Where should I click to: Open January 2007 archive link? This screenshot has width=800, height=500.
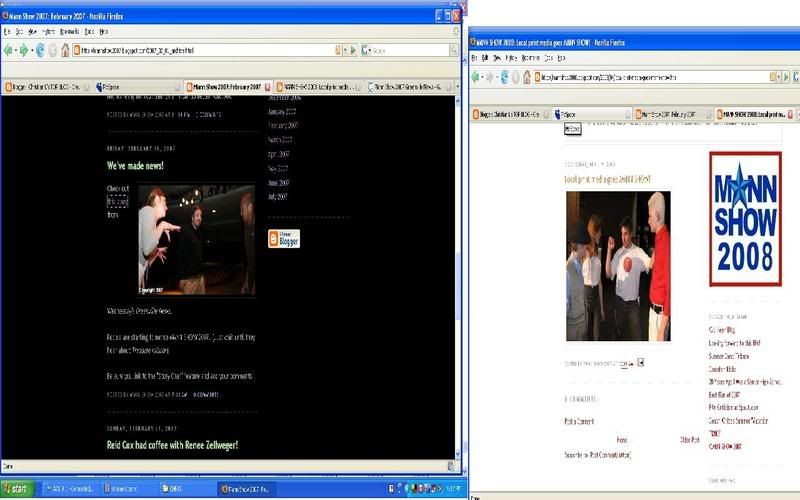pos(282,111)
